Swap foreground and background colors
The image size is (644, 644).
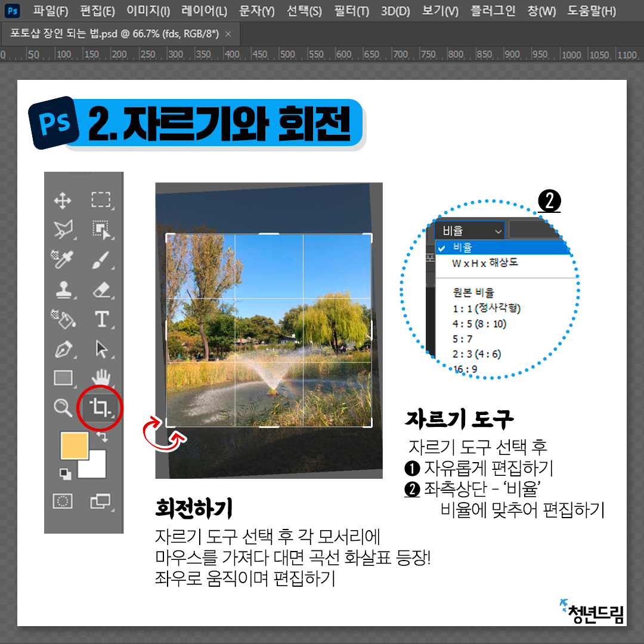(101, 438)
